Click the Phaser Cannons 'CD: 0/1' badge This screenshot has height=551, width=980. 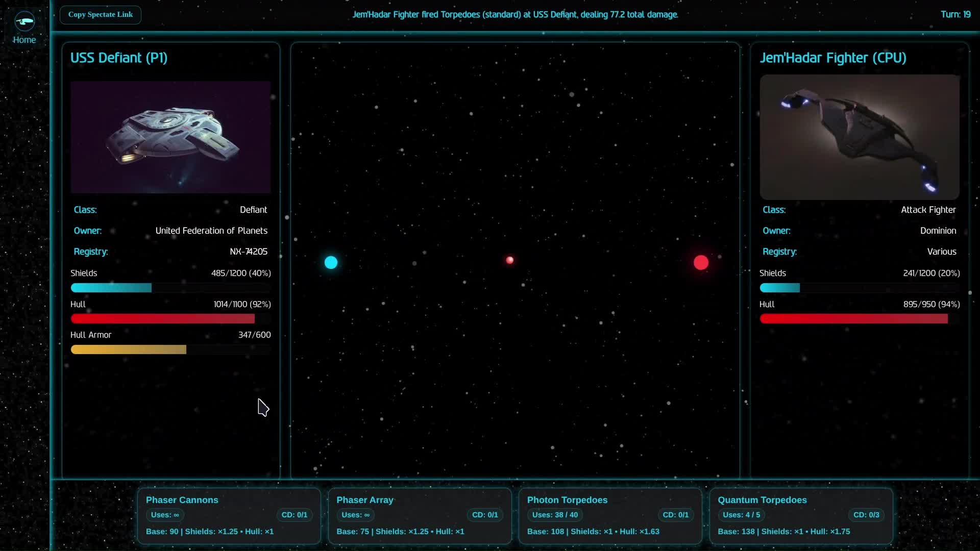pyautogui.click(x=295, y=515)
